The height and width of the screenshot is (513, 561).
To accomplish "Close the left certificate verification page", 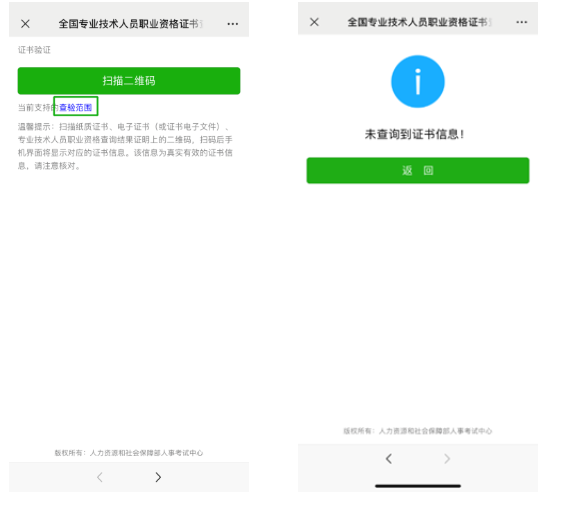I will click(x=25, y=24).
